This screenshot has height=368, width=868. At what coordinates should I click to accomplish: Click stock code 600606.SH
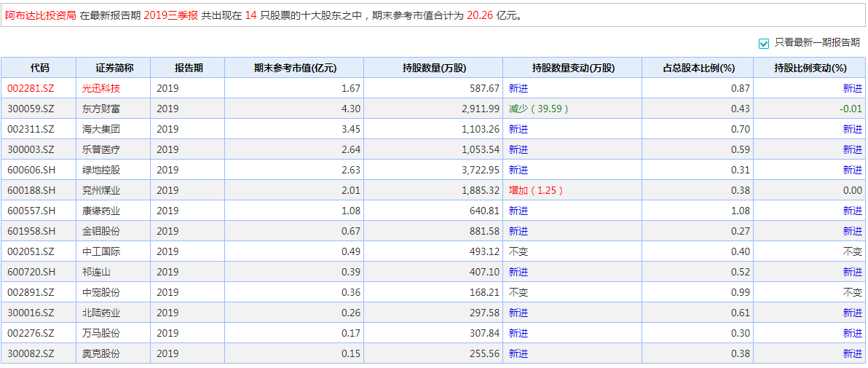click(x=31, y=170)
